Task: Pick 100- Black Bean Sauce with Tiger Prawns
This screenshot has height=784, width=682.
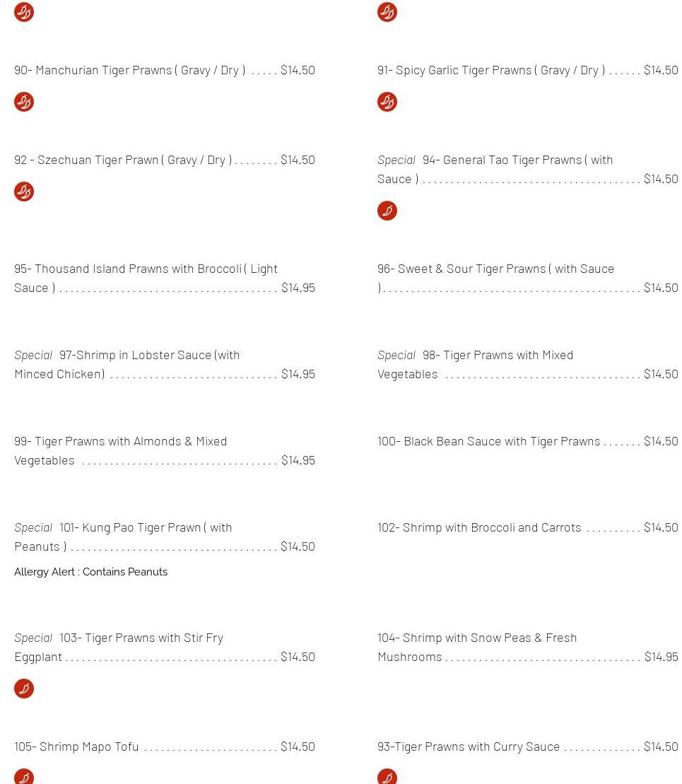Action: click(488, 441)
